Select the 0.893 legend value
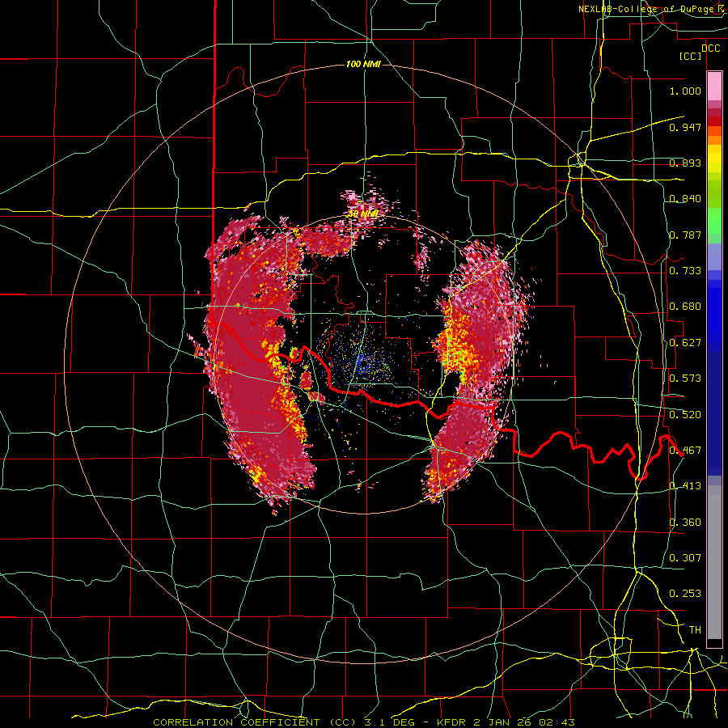The width and height of the screenshot is (728, 728). click(685, 163)
